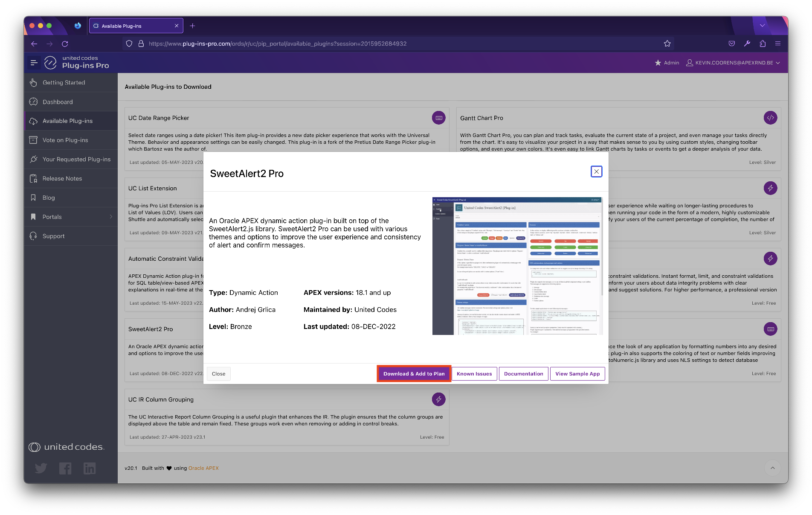Click the Close button in dialog footer
The height and width of the screenshot is (515, 812).
[x=219, y=374]
